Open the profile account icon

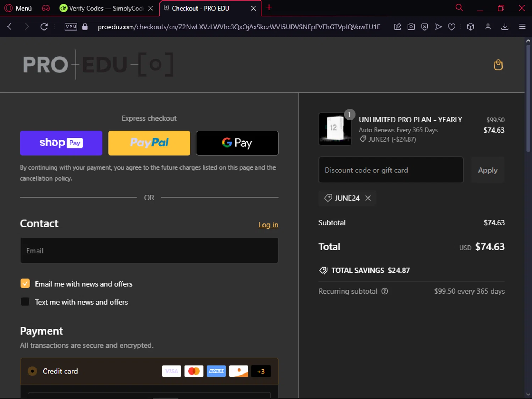pos(488,27)
